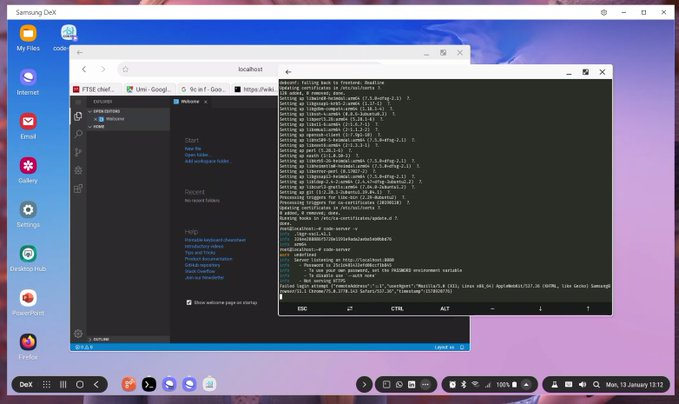Click the localhost address bar
This screenshot has width=679, height=404.
(x=250, y=69)
